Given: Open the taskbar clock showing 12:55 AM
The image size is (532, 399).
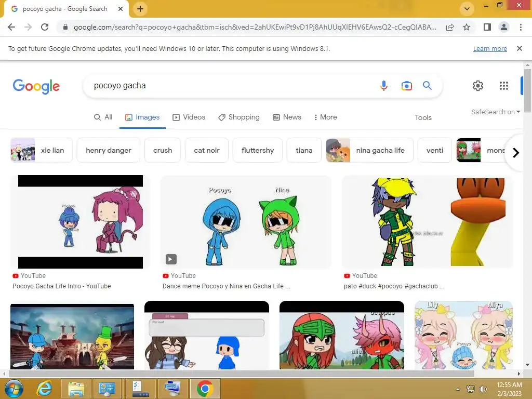Looking at the screenshot, I should 509,389.
